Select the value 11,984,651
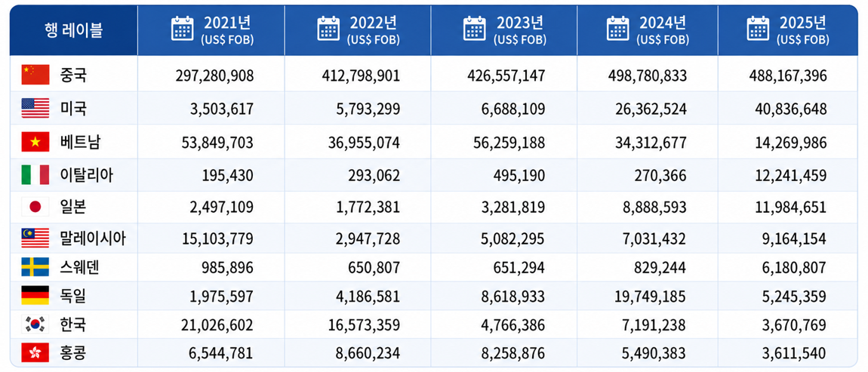The width and height of the screenshot is (868, 372). click(792, 208)
